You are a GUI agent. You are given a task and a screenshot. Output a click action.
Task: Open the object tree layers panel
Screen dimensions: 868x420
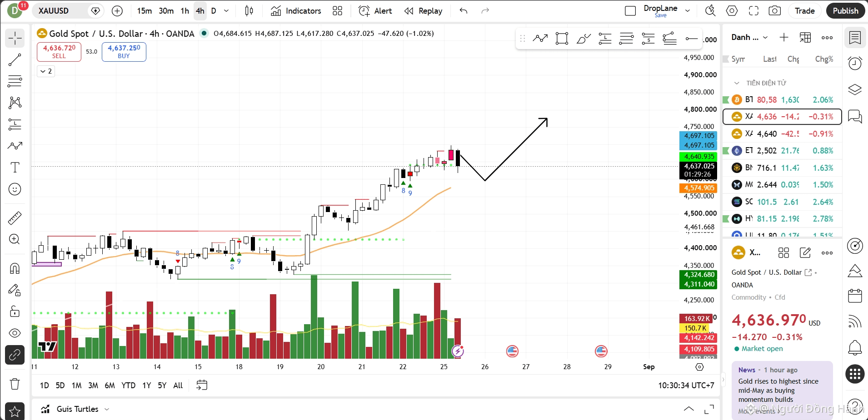point(855,89)
